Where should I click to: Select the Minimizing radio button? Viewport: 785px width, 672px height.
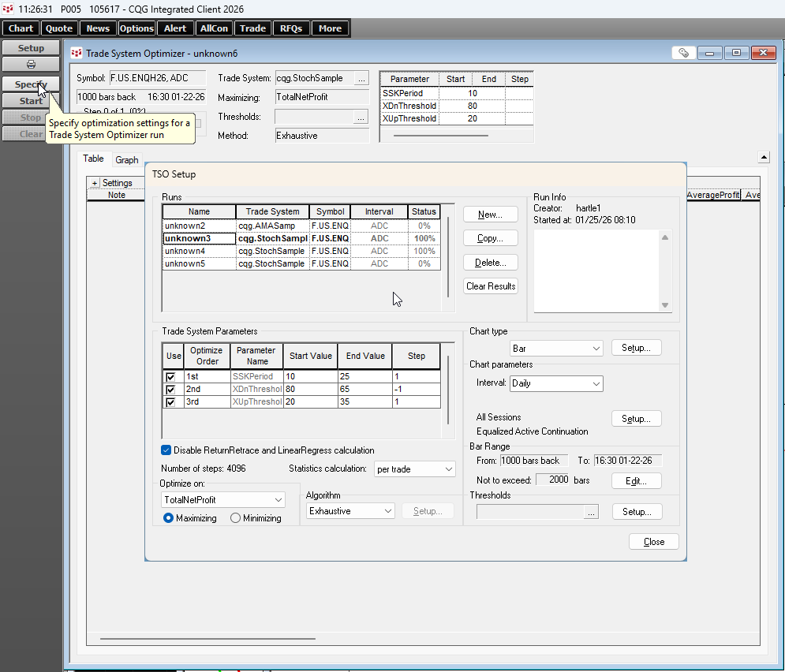(x=236, y=518)
